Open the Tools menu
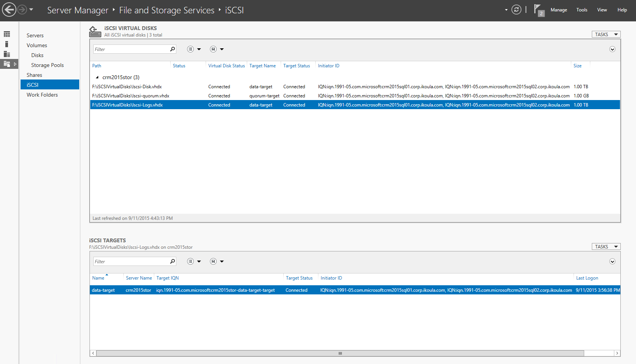The width and height of the screenshot is (636, 364). pos(582,10)
